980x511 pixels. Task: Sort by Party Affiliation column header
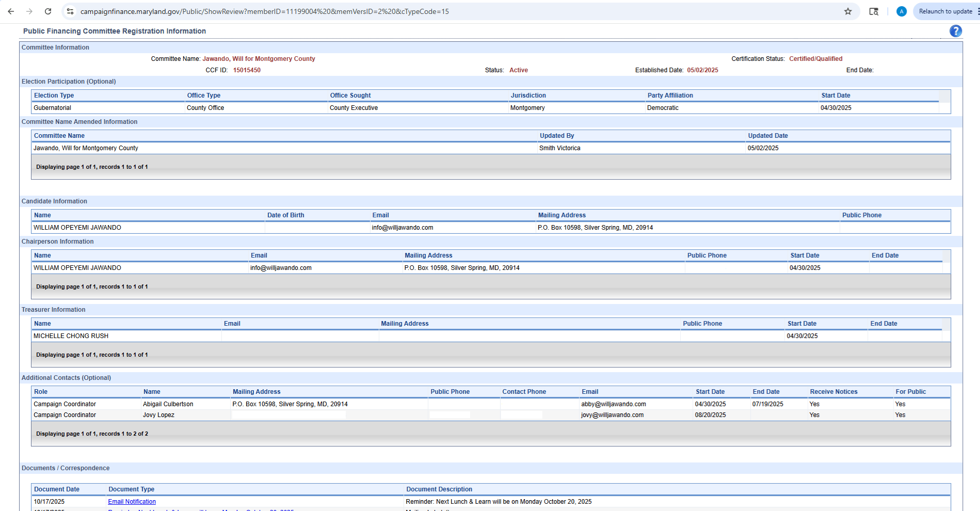point(670,95)
